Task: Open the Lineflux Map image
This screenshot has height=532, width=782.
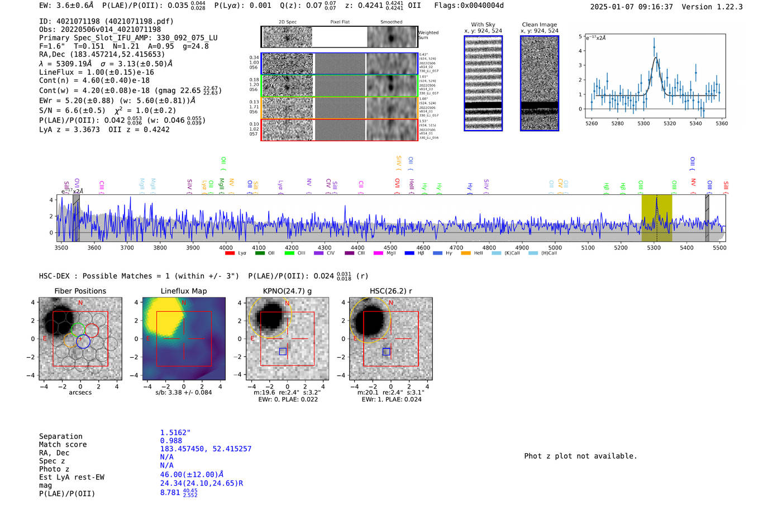Action: (x=184, y=339)
